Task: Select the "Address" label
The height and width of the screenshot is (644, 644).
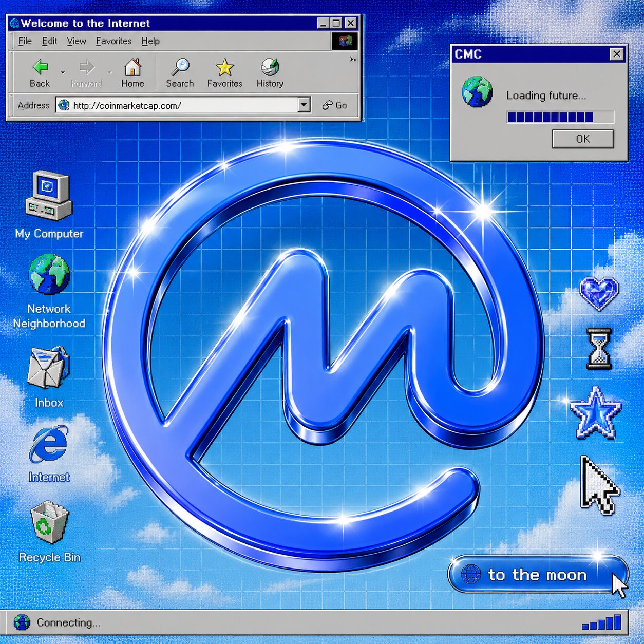Action: [33, 105]
